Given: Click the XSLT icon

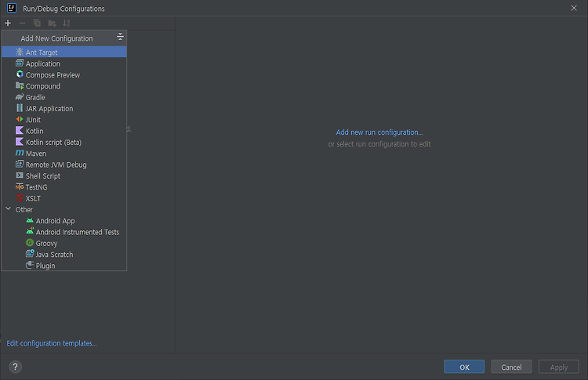Looking at the screenshot, I should pos(20,198).
